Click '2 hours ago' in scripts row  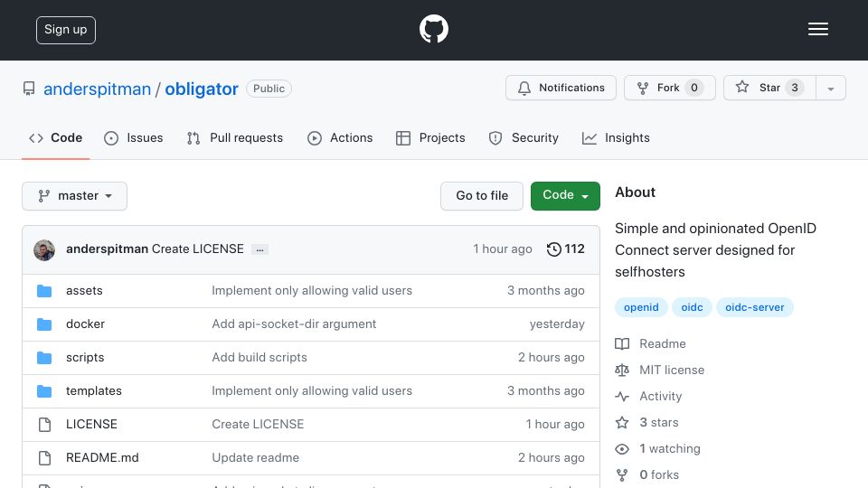pos(552,358)
